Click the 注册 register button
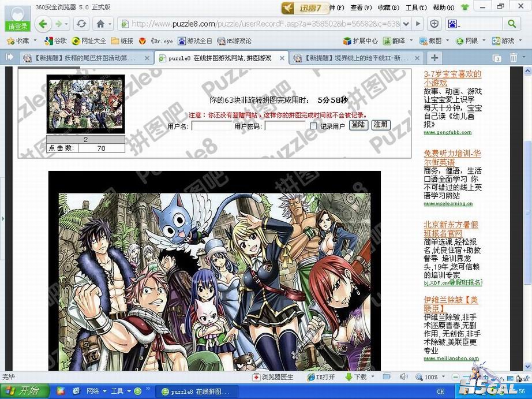This screenshot has height=399, width=532. 381,125
